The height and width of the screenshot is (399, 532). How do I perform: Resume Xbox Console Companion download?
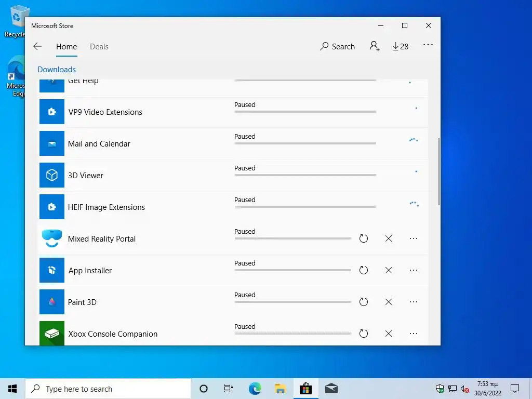pos(363,334)
